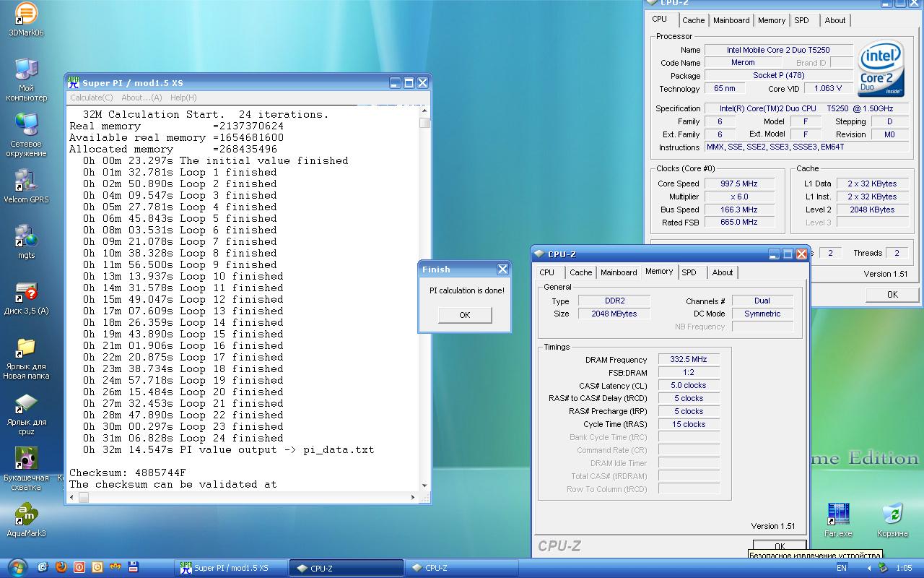Select Mainboard tab in back CPU-Z window
Viewport: 924px width, 578px height.
click(731, 20)
